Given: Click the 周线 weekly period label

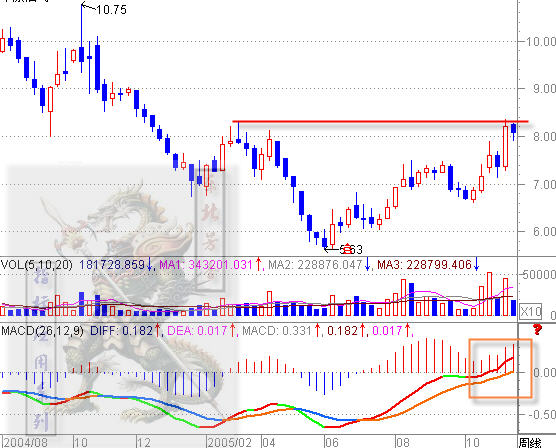Looking at the screenshot, I should (x=531, y=443).
